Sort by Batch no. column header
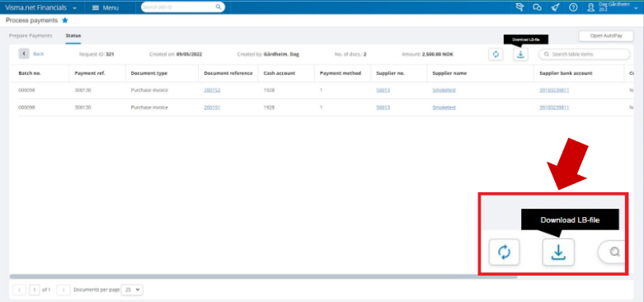 tap(30, 73)
